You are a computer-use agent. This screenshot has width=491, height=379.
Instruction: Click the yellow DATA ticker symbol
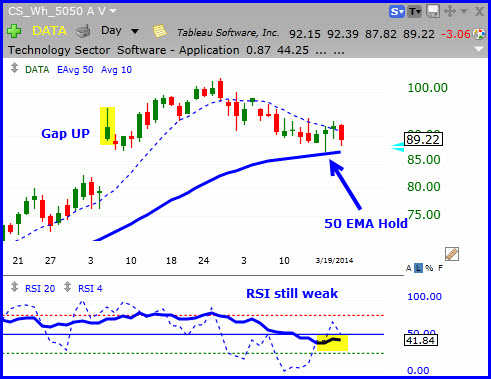pyautogui.click(x=49, y=31)
